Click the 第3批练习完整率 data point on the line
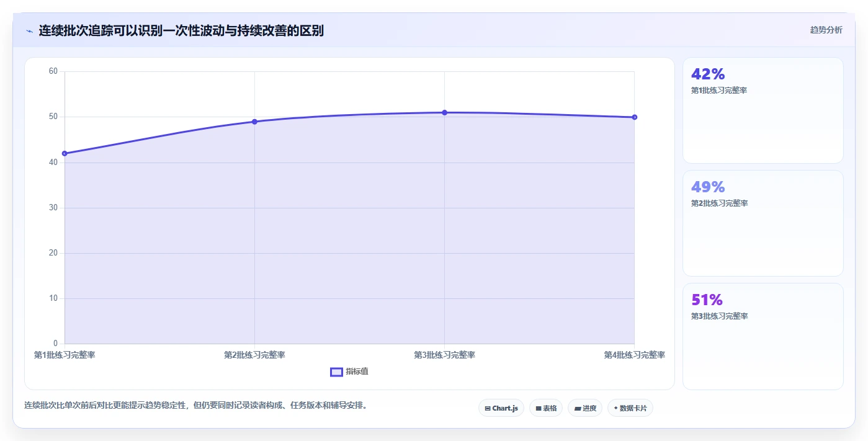 (x=444, y=112)
